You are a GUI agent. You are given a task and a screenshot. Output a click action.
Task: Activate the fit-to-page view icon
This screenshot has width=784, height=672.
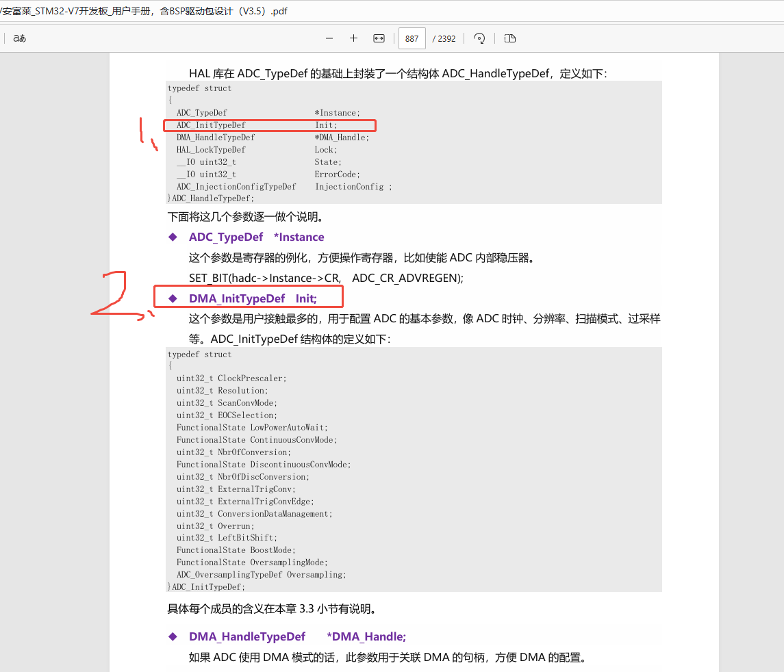pos(379,38)
